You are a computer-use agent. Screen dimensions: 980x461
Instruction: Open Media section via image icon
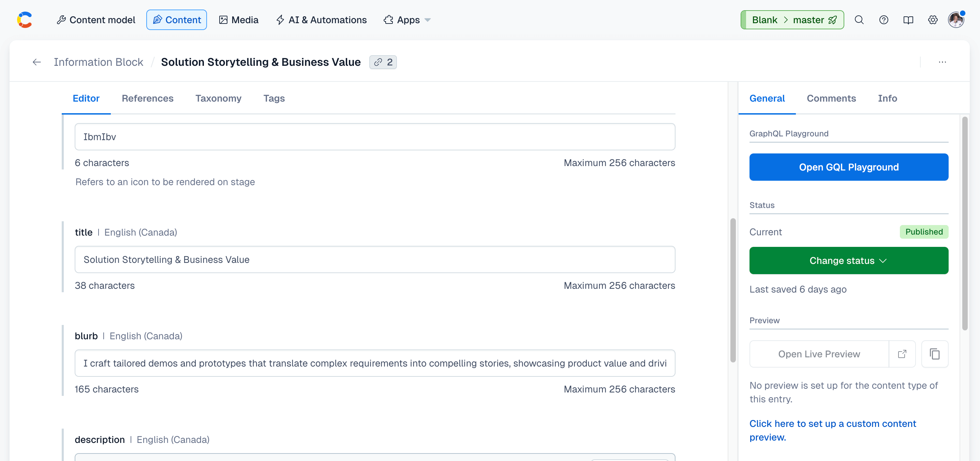tap(224, 20)
